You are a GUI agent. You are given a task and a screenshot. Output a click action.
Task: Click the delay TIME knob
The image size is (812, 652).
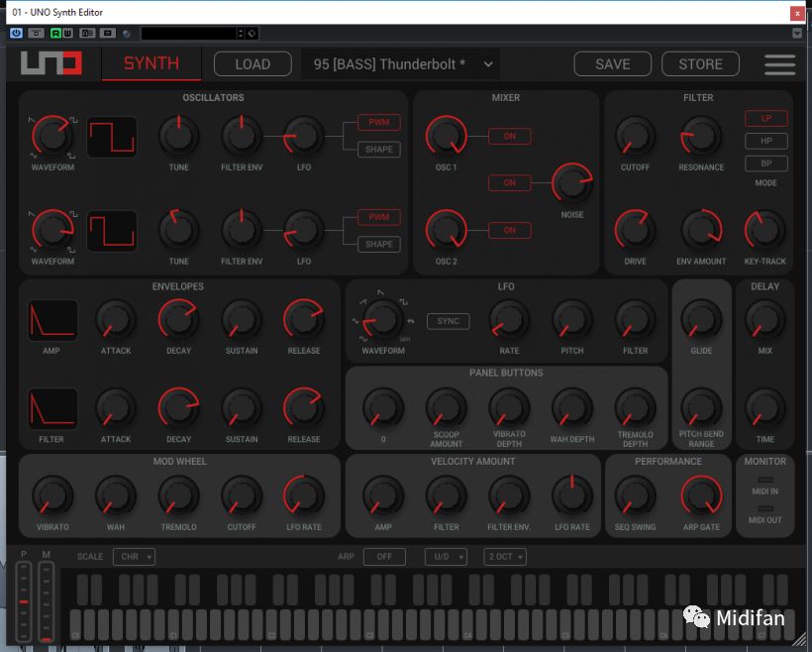764,408
